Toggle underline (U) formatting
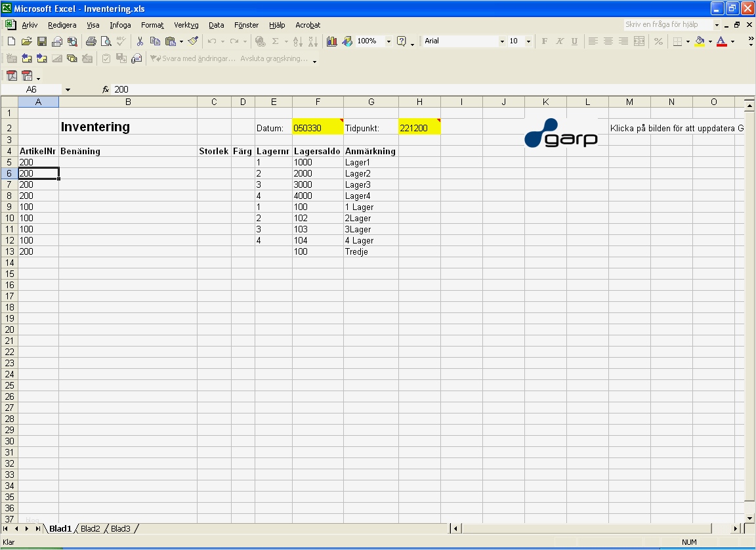This screenshot has width=756, height=550. [574, 41]
